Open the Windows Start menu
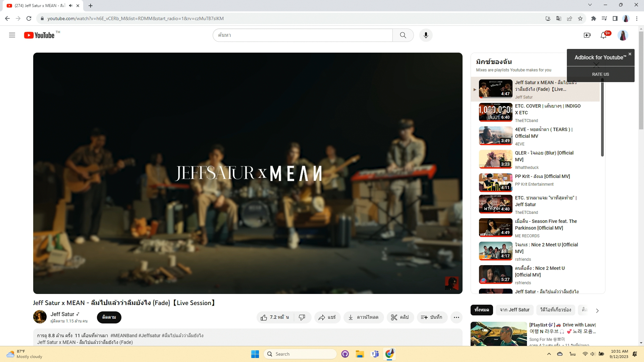The width and height of the screenshot is (644, 362). tap(255, 354)
